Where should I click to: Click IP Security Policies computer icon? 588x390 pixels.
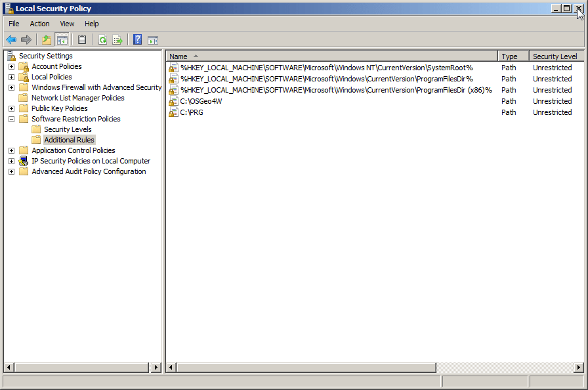click(x=24, y=162)
